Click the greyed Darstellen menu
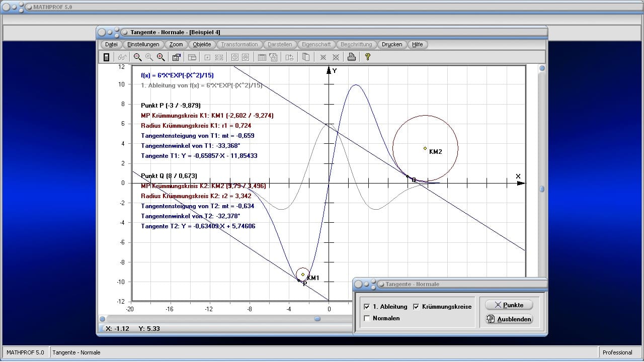Screen dimensions: 644x362 pos(280,44)
